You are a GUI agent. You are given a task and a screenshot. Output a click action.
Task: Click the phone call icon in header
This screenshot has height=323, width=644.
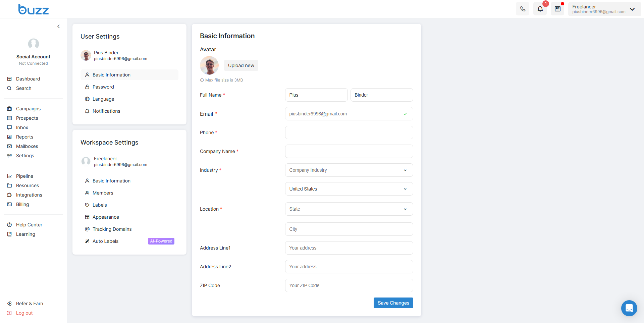tap(523, 9)
